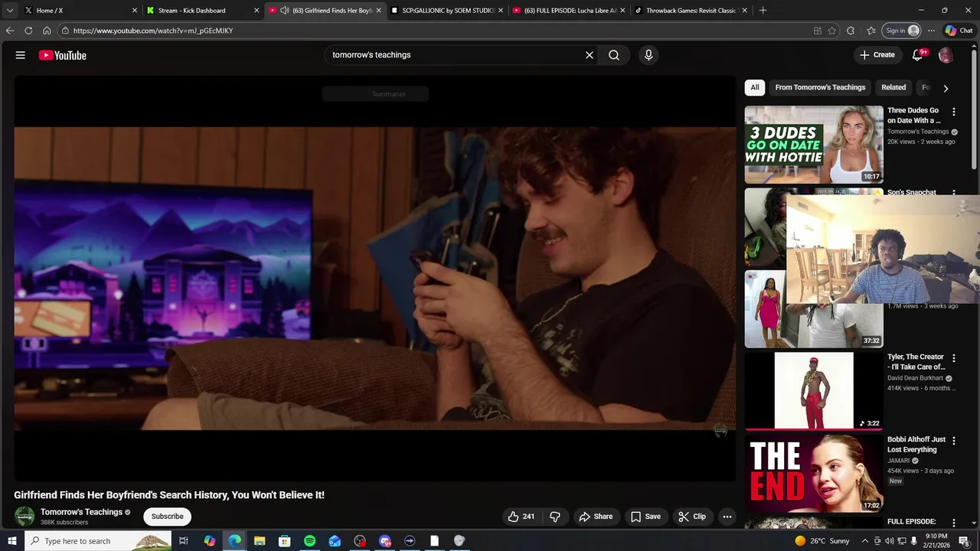Go back in browser

pyautogui.click(x=10, y=31)
